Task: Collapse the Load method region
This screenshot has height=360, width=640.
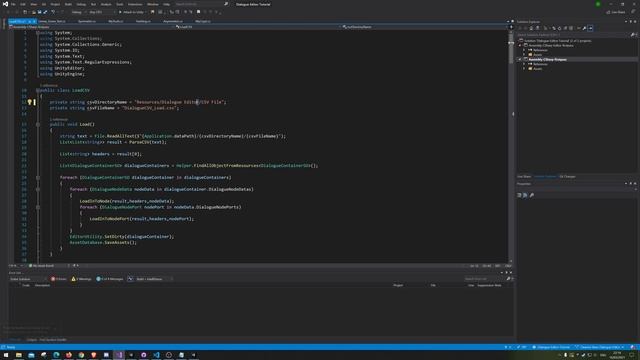Action: click(x=38, y=124)
